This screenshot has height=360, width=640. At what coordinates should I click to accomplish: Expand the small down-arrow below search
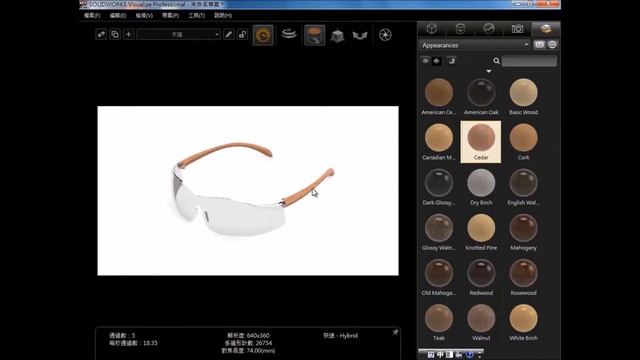click(x=489, y=71)
